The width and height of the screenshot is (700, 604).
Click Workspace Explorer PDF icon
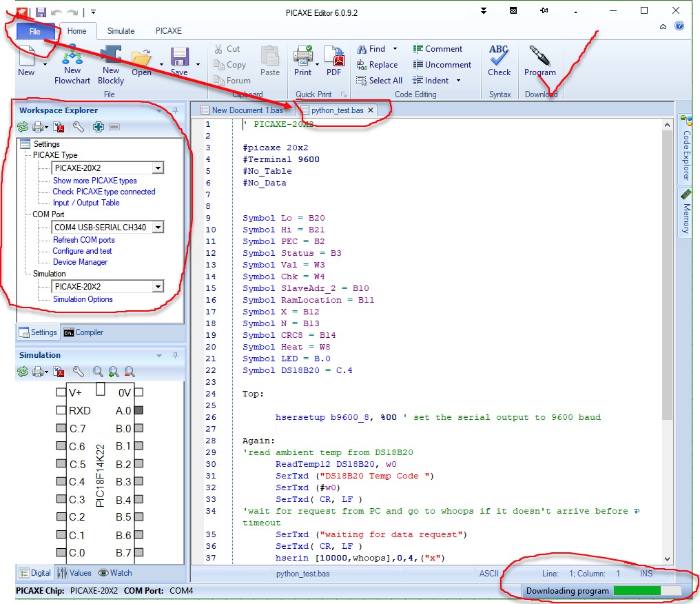tap(59, 127)
